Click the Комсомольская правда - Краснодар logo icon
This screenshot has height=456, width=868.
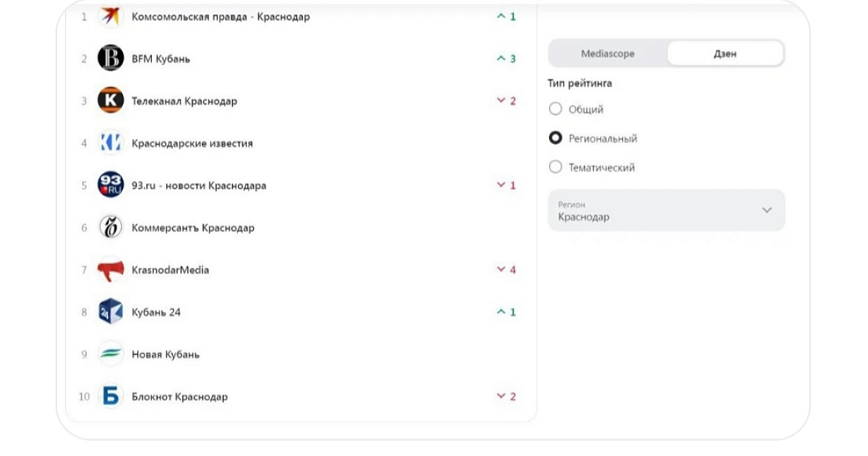tap(111, 16)
